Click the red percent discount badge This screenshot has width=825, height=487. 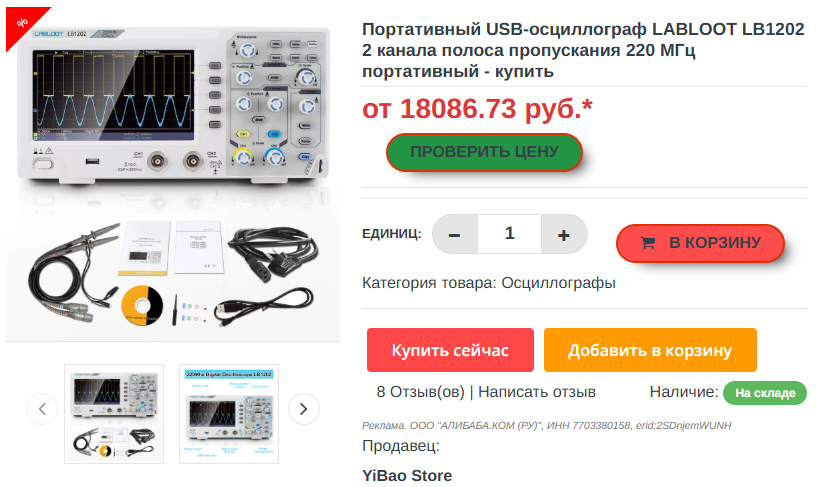coord(21,24)
